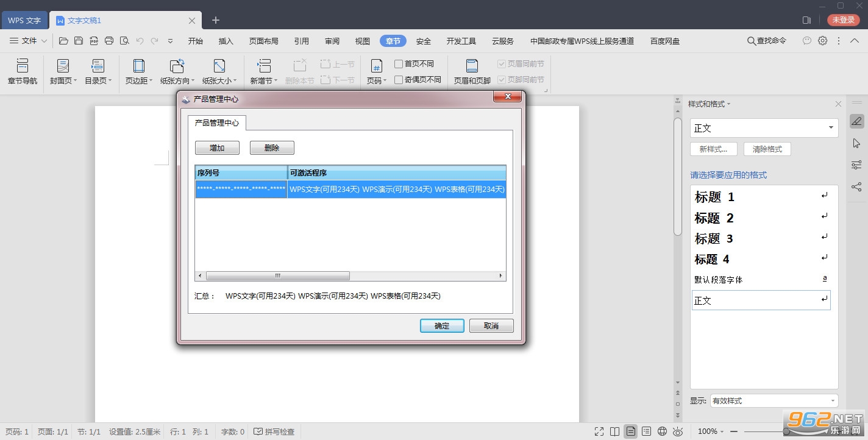Expand the quick access toolbar customize arrow
The height and width of the screenshot is (440, 868).
(171, 41)
